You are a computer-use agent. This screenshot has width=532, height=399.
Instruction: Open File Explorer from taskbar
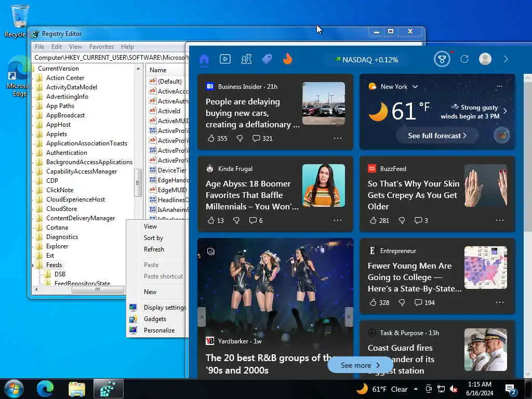click(77, 389)
